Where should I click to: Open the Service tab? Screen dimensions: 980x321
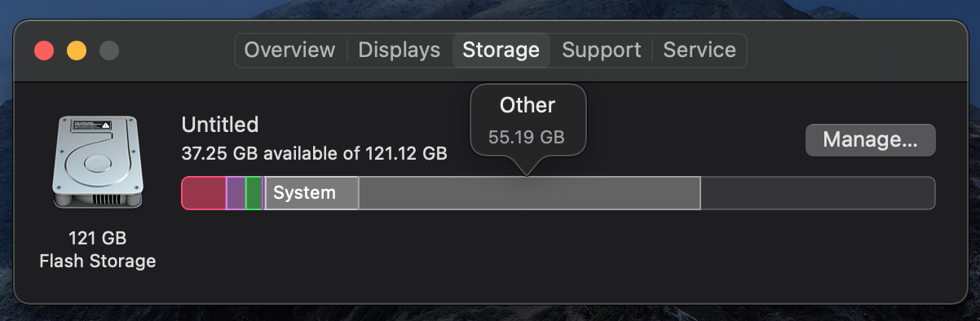click(700, 50)
